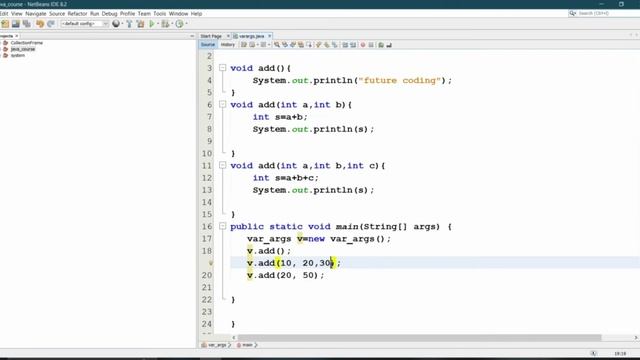Click the Profile Project clock icon

point(179,24)
